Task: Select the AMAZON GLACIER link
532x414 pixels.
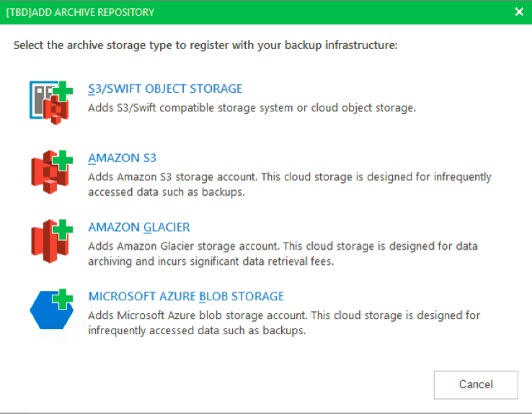Action: point(139,228)
